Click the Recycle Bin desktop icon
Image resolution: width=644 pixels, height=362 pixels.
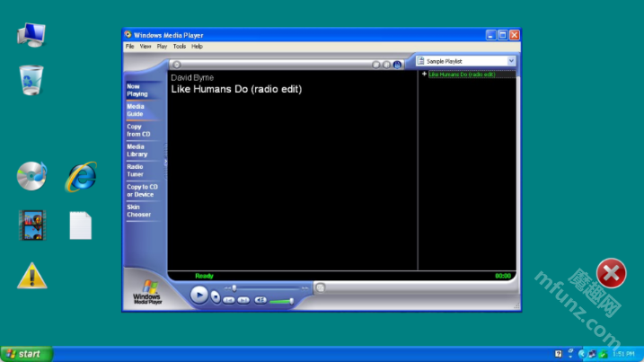(31, 79)
